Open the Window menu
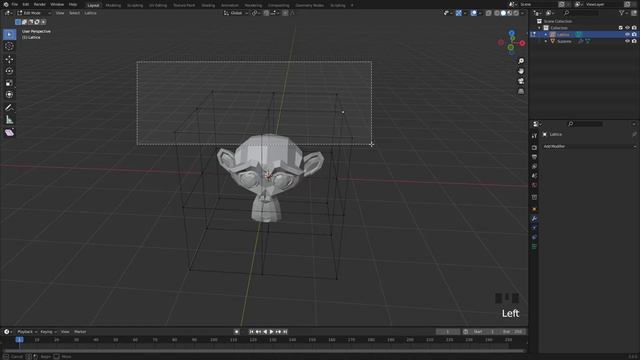 [57, 4]
